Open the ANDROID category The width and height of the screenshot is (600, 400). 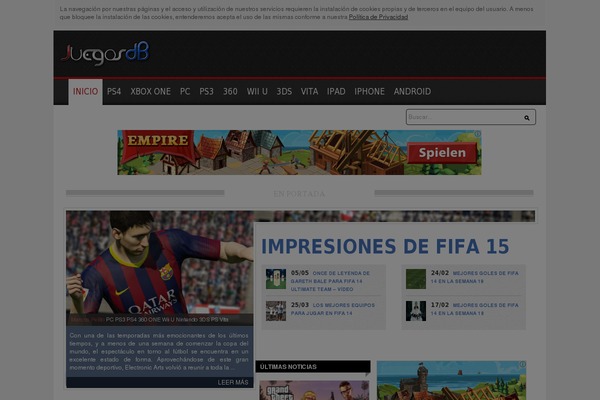412,91
